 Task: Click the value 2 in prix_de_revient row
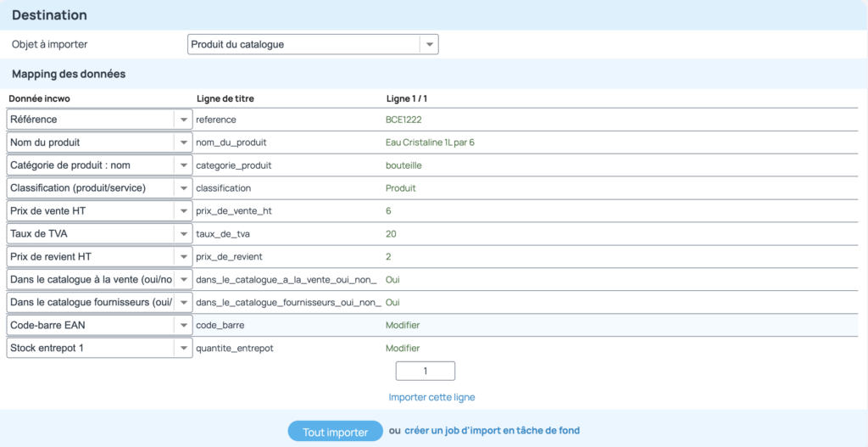[x=388, y=257]
